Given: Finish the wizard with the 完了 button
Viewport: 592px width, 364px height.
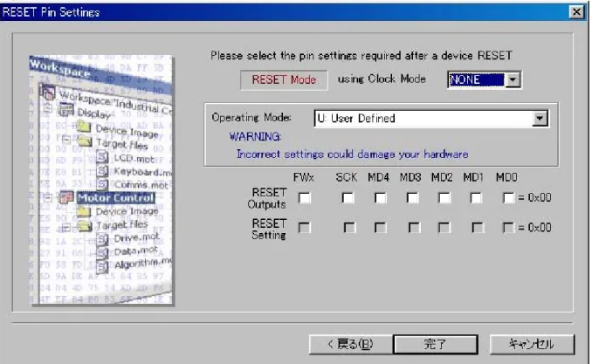Looking at the screenshot, I should (x=436, y=344).
